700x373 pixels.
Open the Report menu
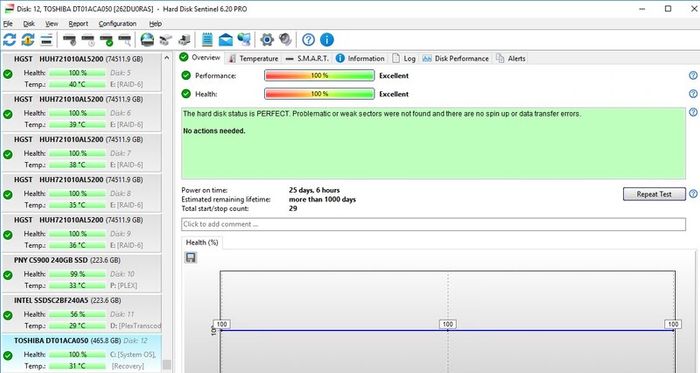click(78, 24)
